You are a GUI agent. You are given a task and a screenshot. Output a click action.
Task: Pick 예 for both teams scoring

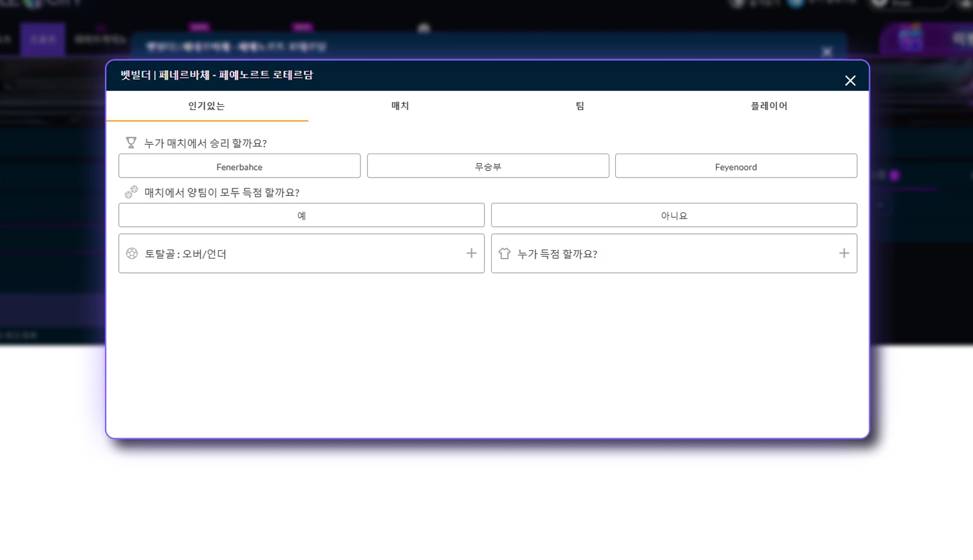point(302,215)
